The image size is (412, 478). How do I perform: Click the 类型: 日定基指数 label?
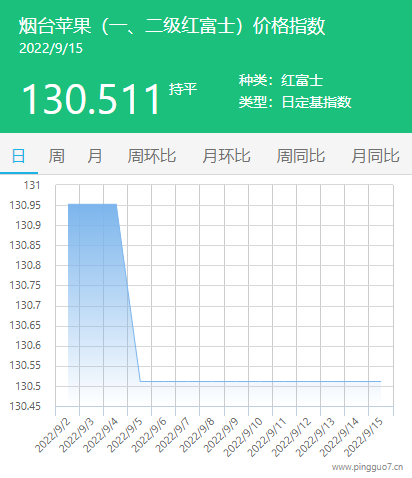(x=295, y=102)
